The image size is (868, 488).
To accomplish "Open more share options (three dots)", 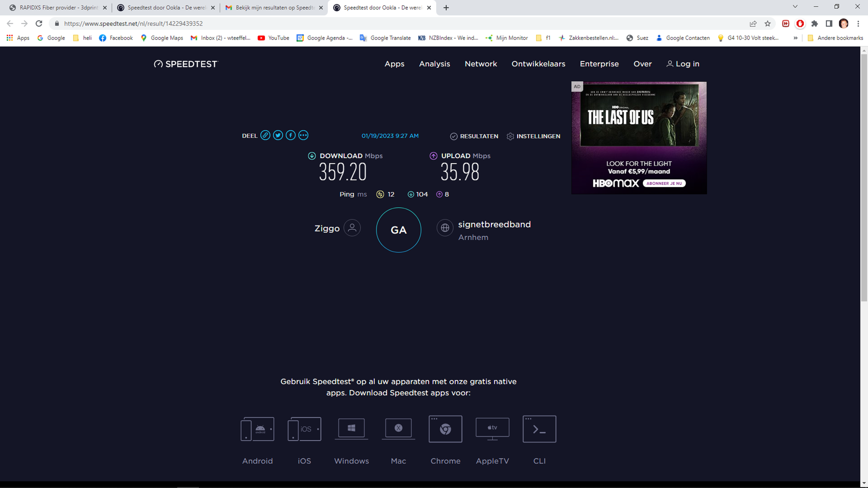I will pos(303,135).
